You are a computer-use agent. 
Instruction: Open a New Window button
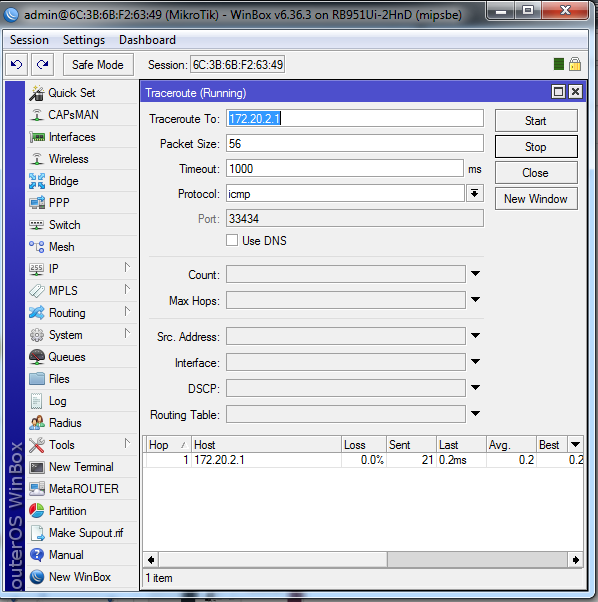pos(536,199)
